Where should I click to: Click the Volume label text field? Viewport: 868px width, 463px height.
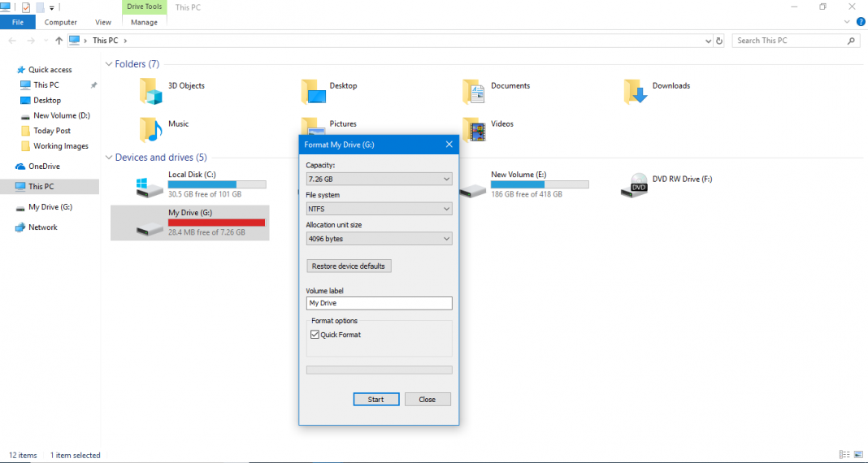point(379,303)
